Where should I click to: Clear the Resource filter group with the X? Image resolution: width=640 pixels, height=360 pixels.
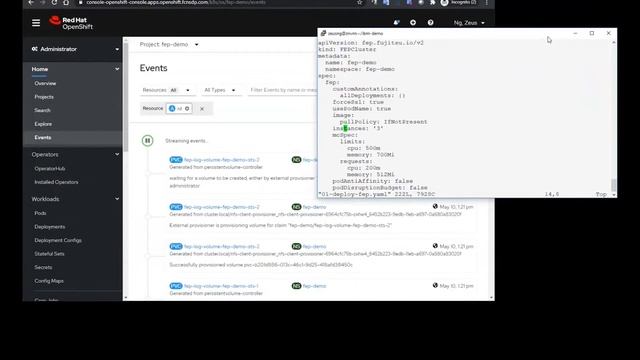tap(202, 109)
